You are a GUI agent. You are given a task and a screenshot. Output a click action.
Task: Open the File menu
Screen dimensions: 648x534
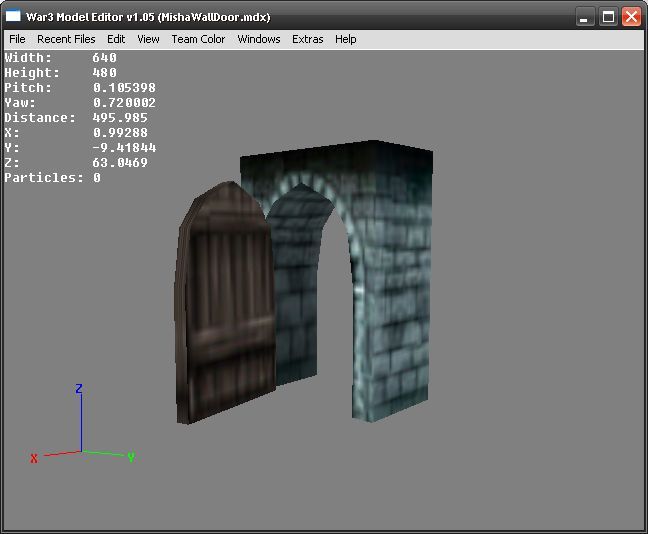pyautogui.click(x=17, y=39)
